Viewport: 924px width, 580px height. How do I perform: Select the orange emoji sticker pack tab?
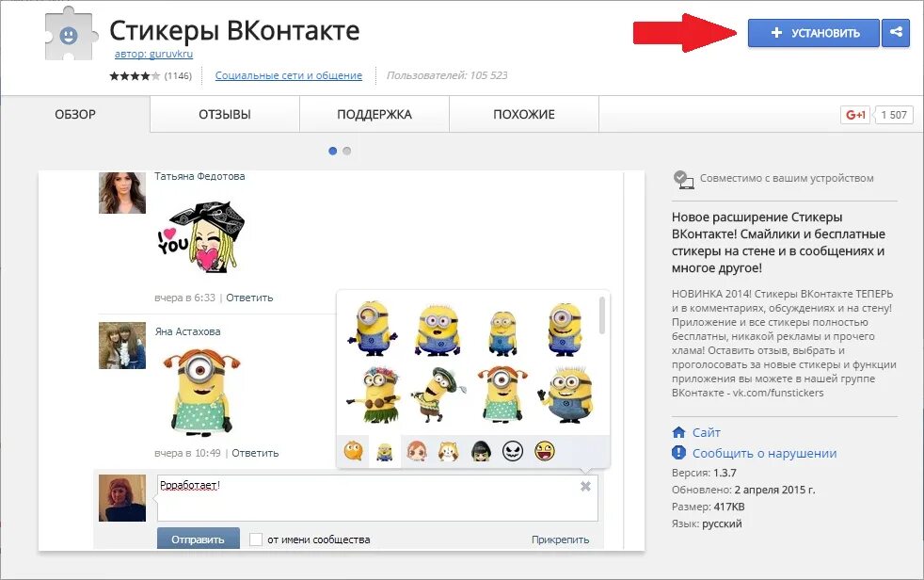coord(353,452)
